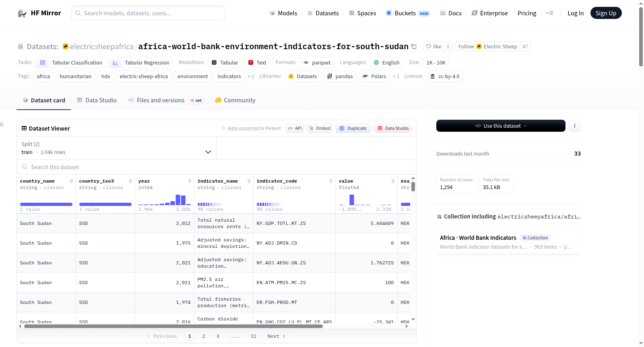The width and height of the screenshot is (644, 347).
Task: Select the pandas library tag
Action: pyautogui.click(x=340, y=76)
